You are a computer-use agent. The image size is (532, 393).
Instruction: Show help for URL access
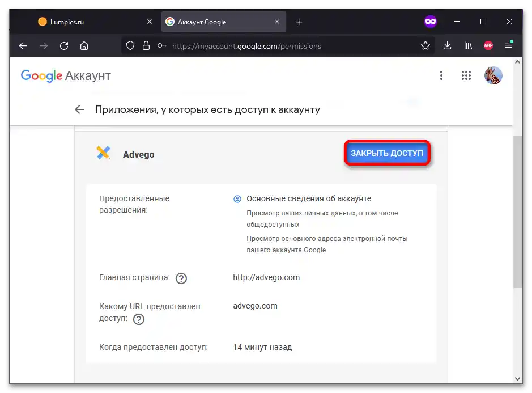(138, 319)
